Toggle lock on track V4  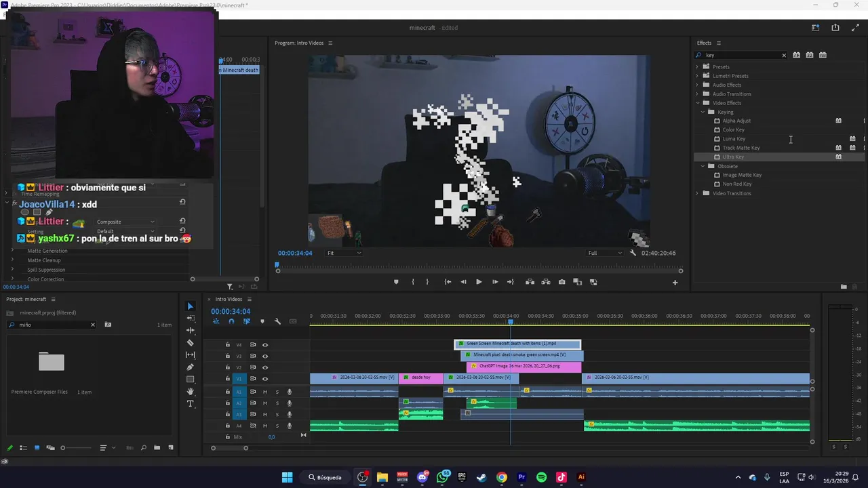point(228,345)
